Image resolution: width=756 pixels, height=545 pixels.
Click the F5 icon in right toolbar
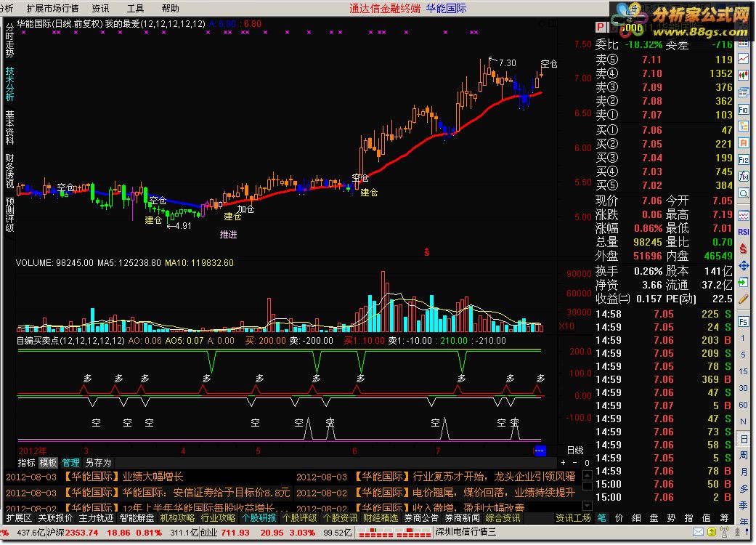[743, 322]
